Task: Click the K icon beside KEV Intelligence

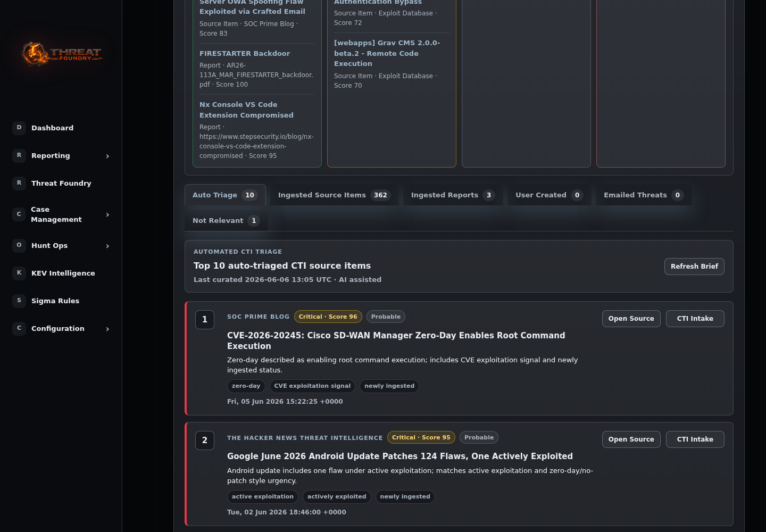Action: (x=19, y=273)
